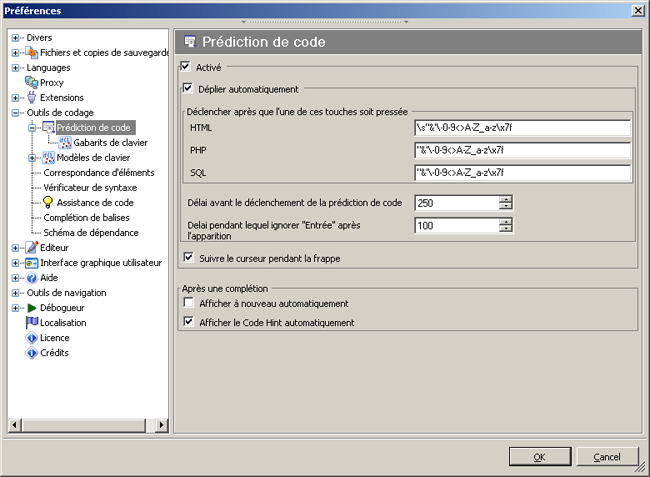The width and height of the screenshot is (650, 477).
Task: Click the Licence info icon
Action: point(32,338)
